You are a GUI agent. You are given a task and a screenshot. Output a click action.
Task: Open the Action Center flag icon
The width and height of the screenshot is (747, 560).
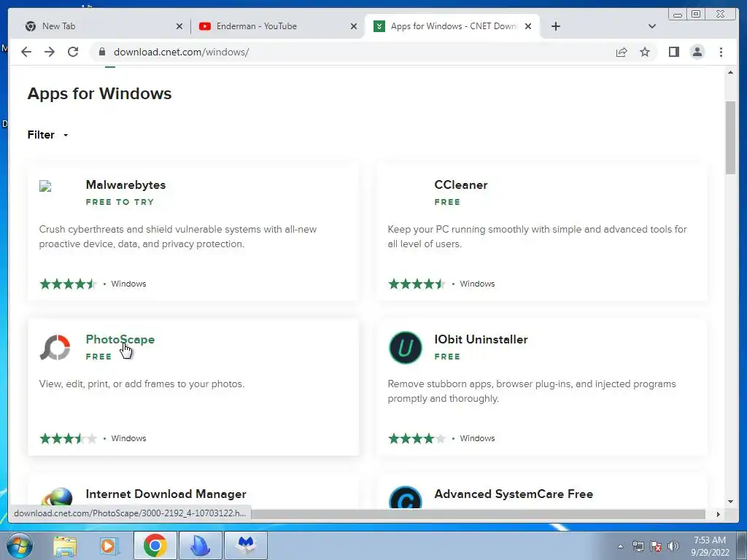[x=656, y=546]
